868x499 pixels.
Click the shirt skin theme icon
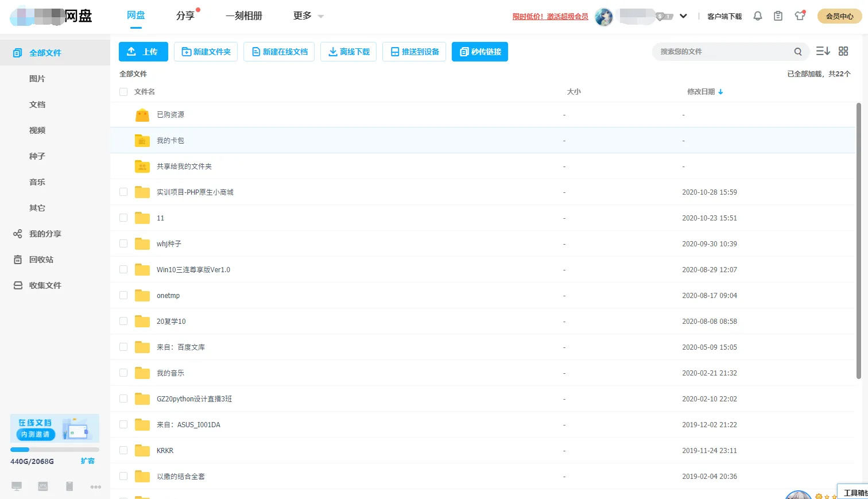800,16
